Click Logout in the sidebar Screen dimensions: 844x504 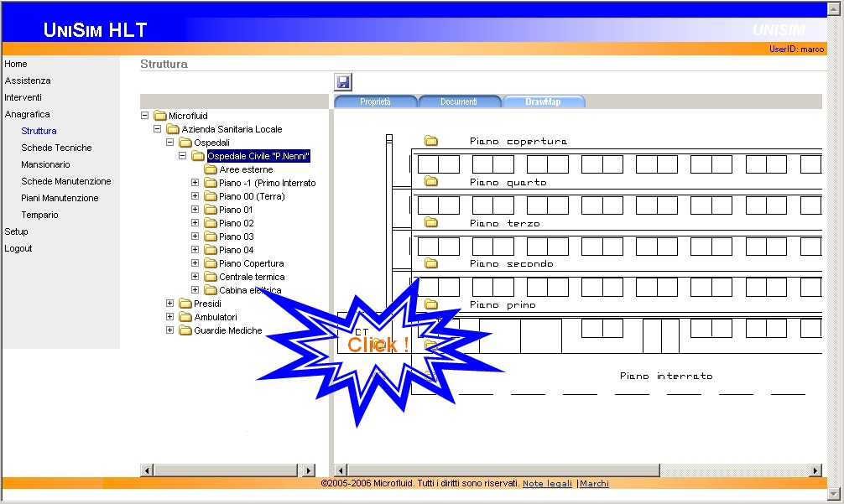pyautogui.click(x=18, y=248)
